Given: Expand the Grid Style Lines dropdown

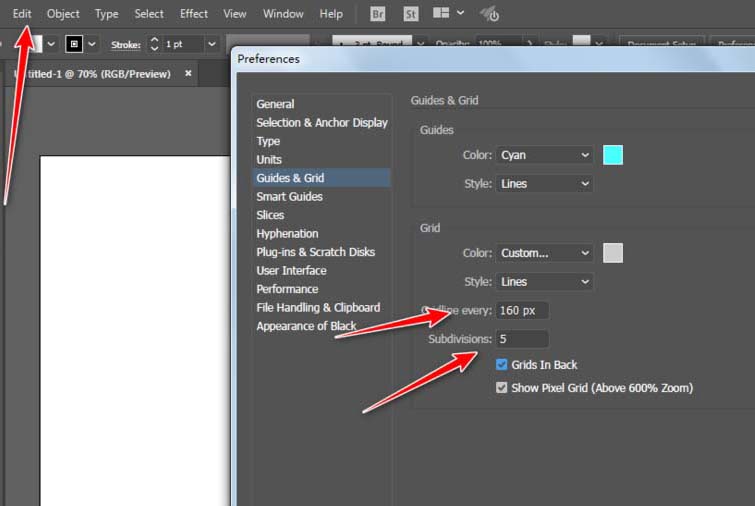Looking at the screenshot, I should (x=544, y=282).
